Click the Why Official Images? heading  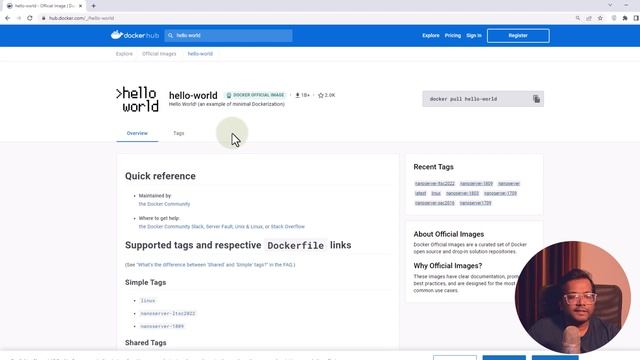click(x=448, y=266)
